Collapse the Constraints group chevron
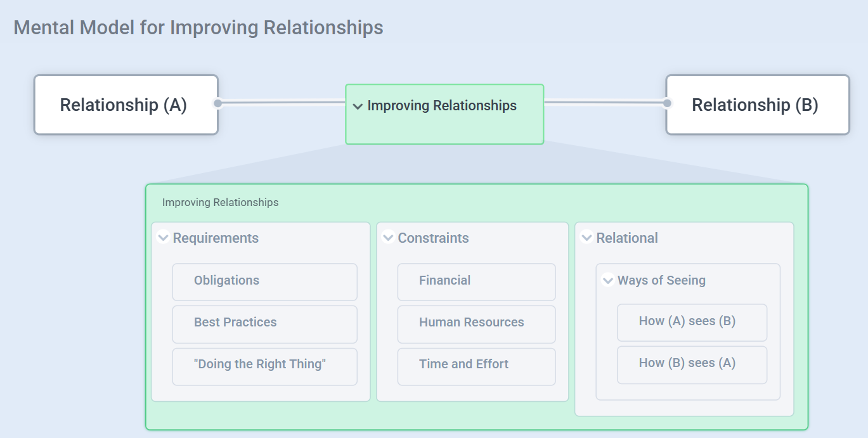868x438 pixels. pos(388,238)
